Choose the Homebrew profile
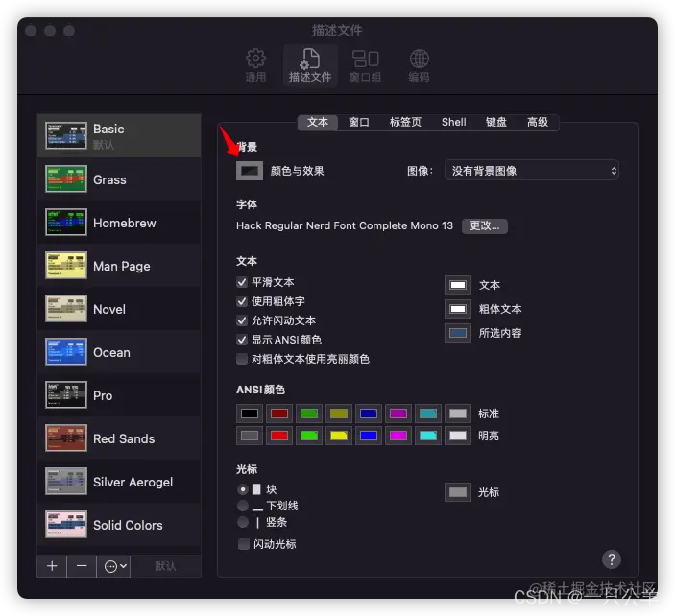Viewport: 675px width, 616px height. (119, 223)
